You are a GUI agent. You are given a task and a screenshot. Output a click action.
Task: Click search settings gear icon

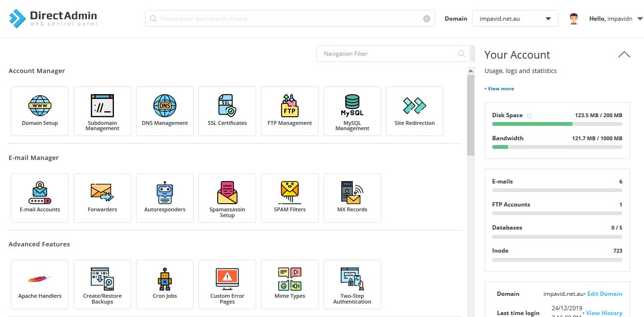tap(427, 19)
